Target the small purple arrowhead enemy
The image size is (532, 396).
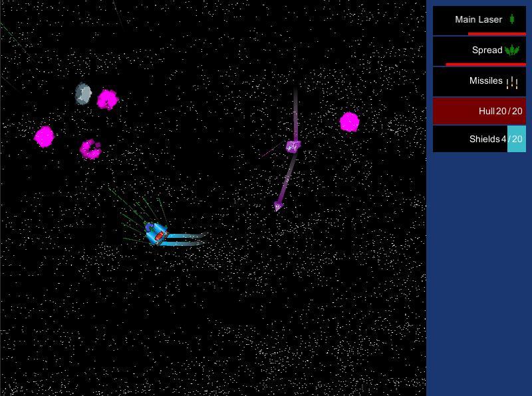click(278, 206)
